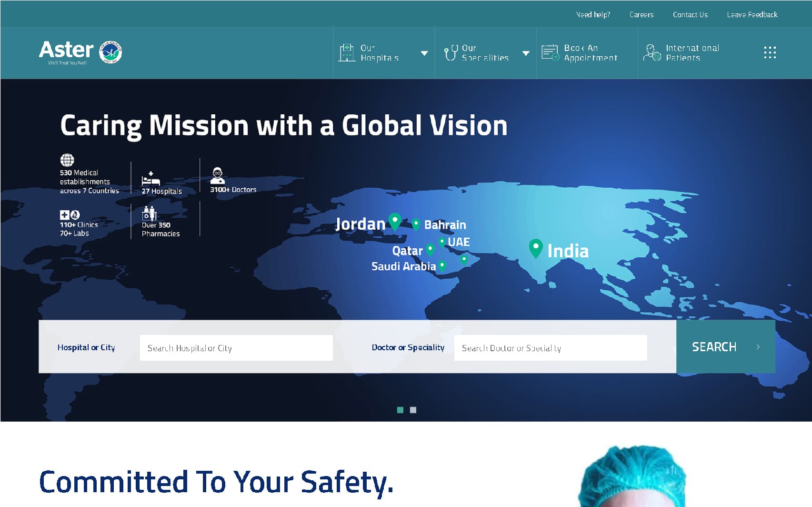Select the second carousel slide indicator
The height and width of the screenshot is (507, 812).
pos(413,410)
